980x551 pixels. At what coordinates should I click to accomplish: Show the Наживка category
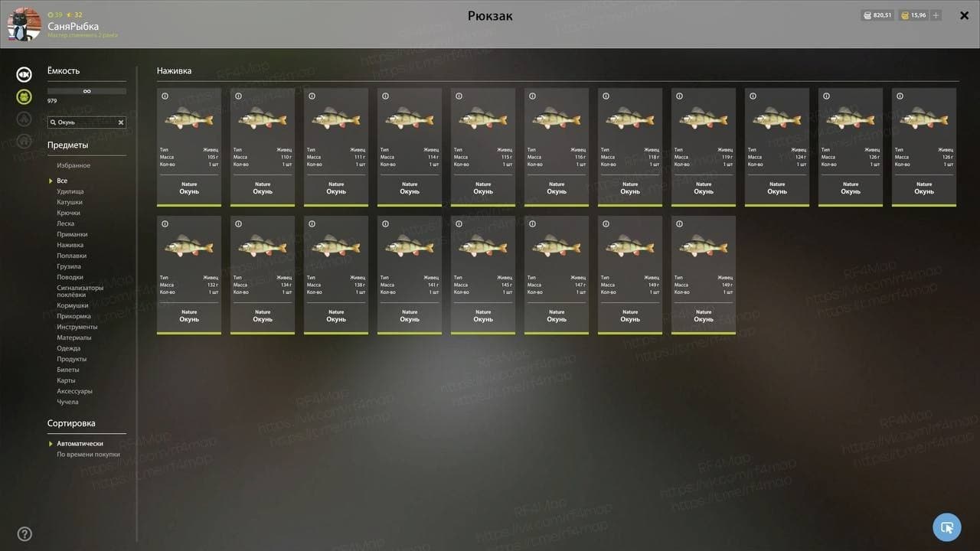click(70, 245)
